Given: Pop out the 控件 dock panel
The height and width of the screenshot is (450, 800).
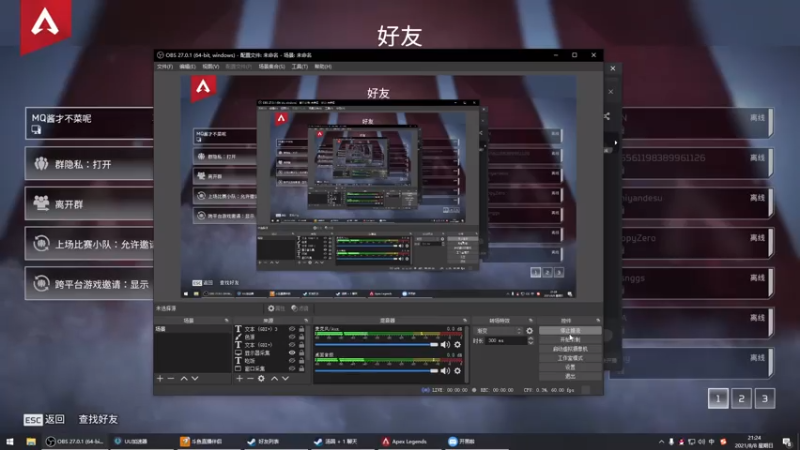Looking at the screenshot, I should (x=598, y=320).
